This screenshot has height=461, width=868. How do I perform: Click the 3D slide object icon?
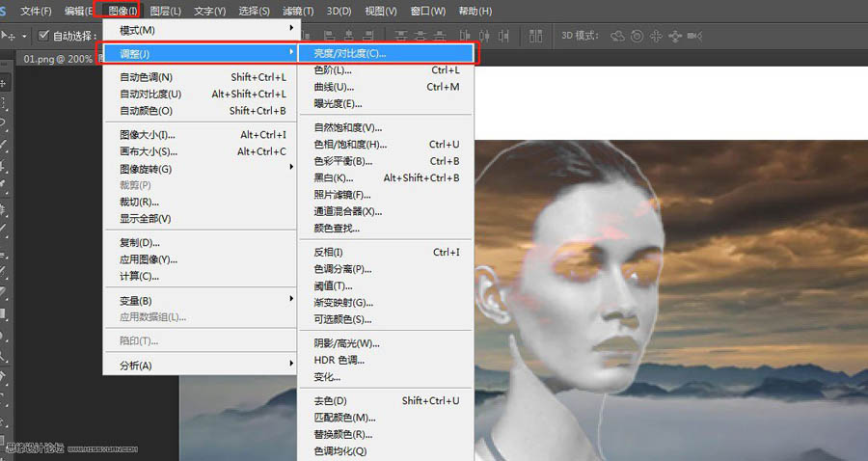click(x=675, y=36)
